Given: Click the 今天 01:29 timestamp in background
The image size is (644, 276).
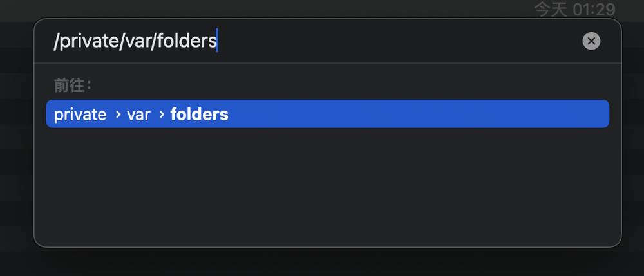Looking at the screenshot, I should [x=574, y=10].
